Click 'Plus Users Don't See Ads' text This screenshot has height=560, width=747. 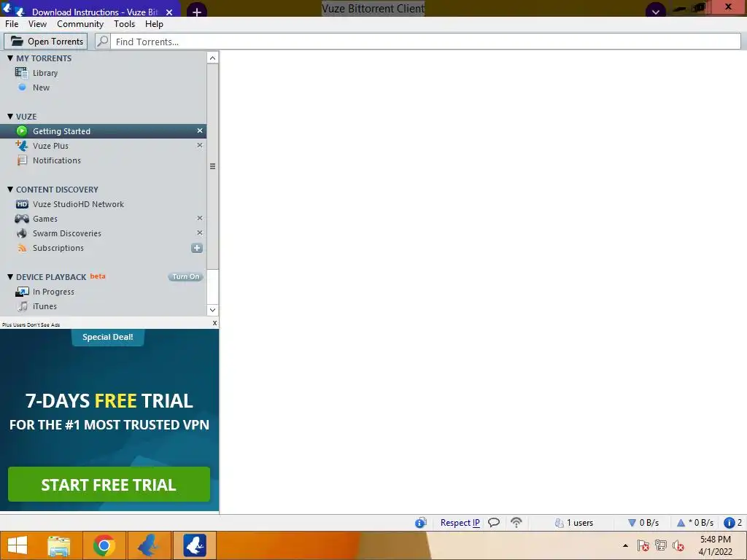point(31,324)
